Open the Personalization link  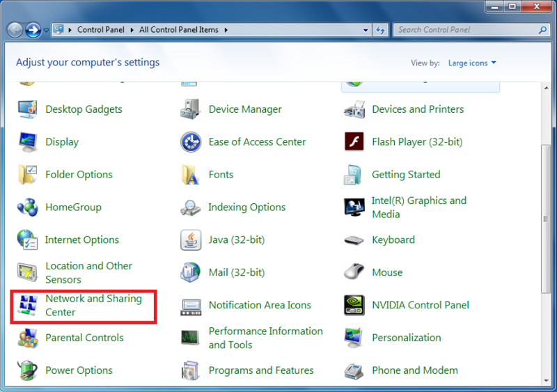coord(406,338)
